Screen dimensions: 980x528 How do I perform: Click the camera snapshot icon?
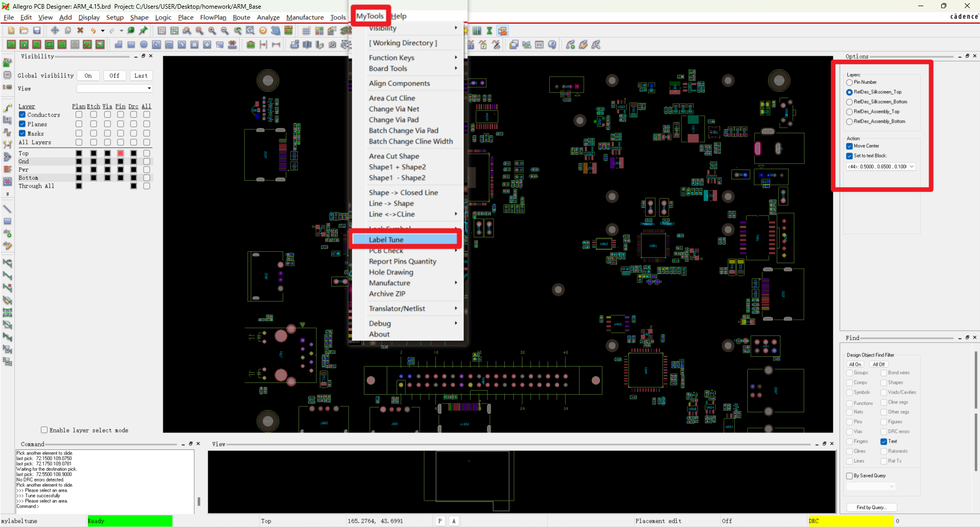[332, 45]
